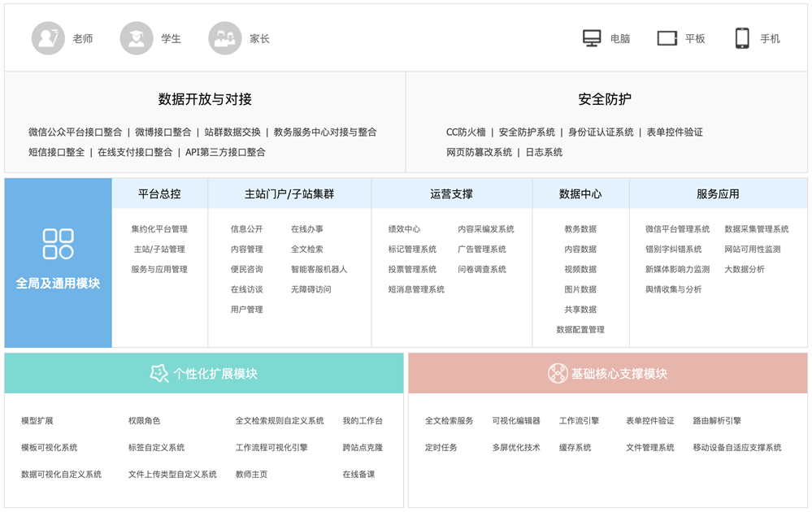Click the student (学生) graduation icon

137,38
